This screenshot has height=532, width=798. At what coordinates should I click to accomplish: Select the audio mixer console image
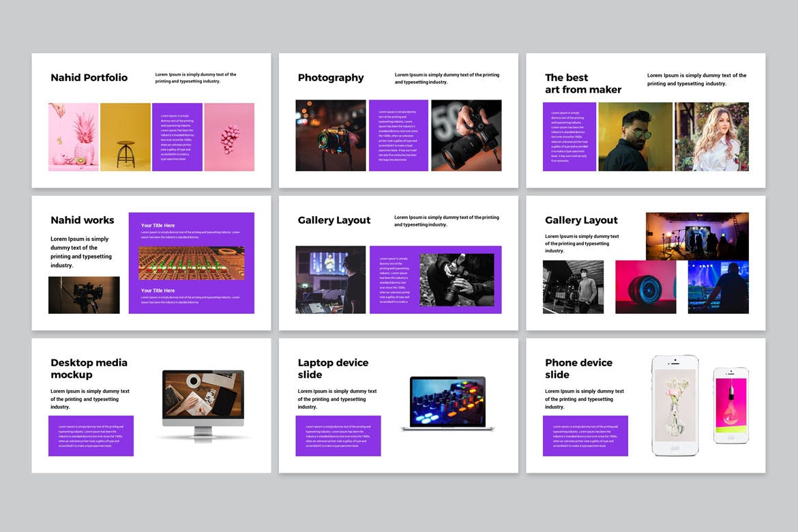point(191,263)
